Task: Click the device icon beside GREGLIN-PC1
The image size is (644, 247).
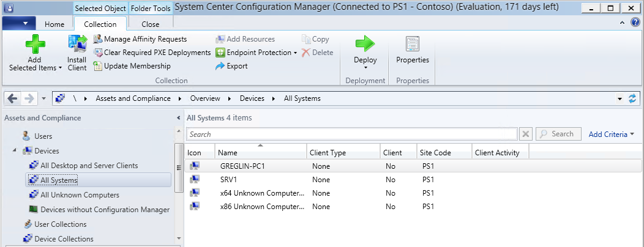Action: coord(195,166)
